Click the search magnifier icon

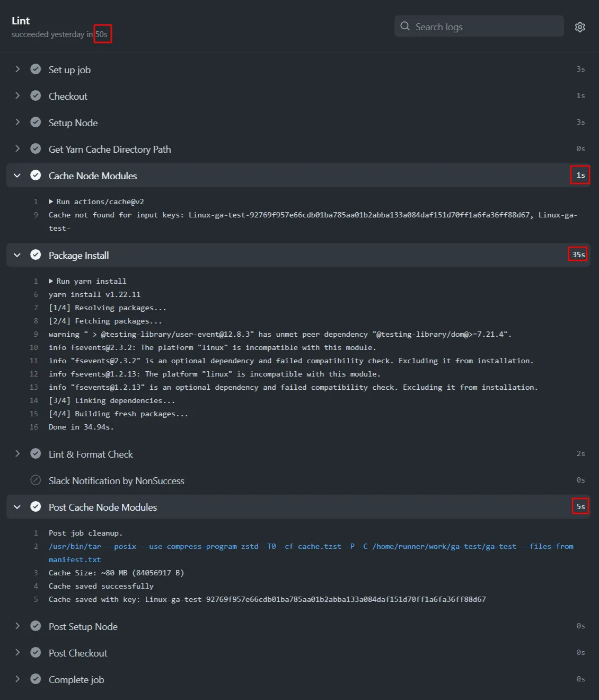point(405,27)
